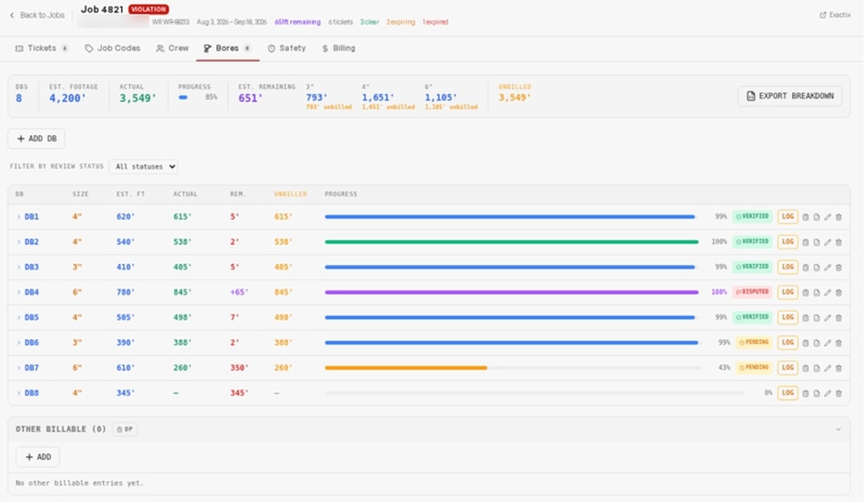This screenshot has height=502, width=868.
Task: Click the clipboard icon in DB8 row
Action: coord(805,393)
